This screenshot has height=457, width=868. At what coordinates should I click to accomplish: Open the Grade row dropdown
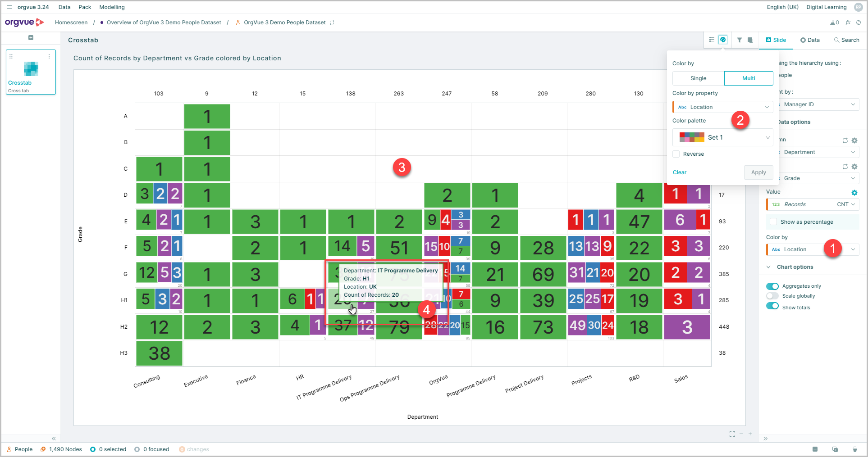click(x=818, y=178)
